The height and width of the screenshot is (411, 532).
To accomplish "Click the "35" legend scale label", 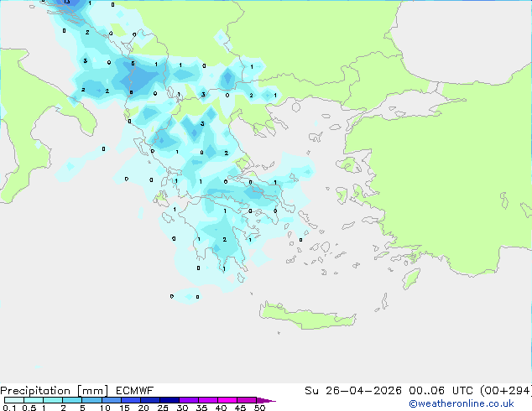I will 201,408.
